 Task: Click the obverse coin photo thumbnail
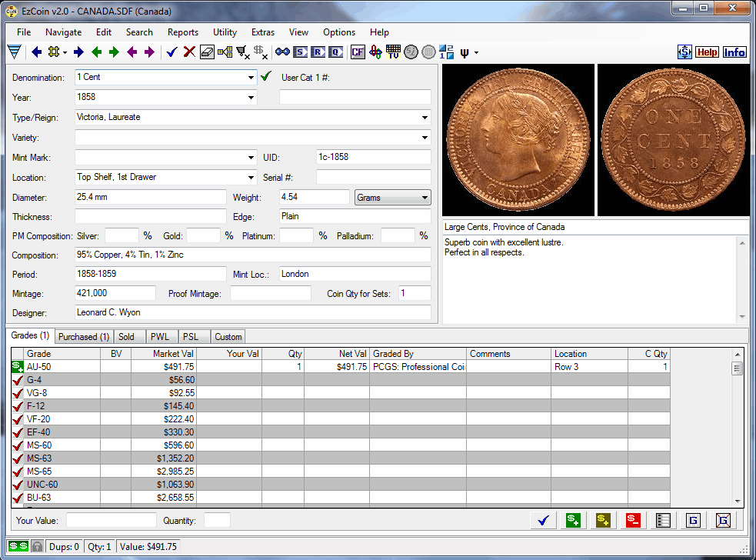click(x=518, y=140)
